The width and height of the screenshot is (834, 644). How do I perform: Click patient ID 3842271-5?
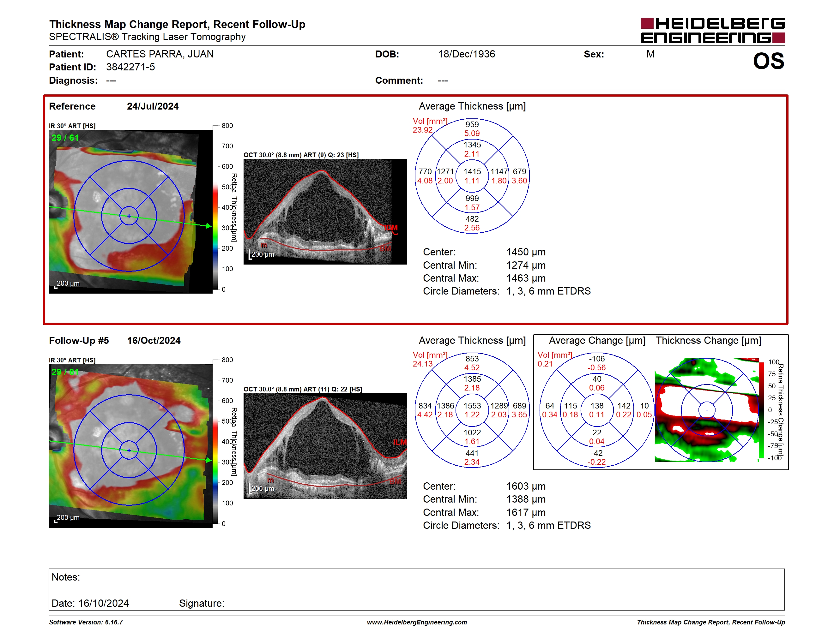point(130,67)
